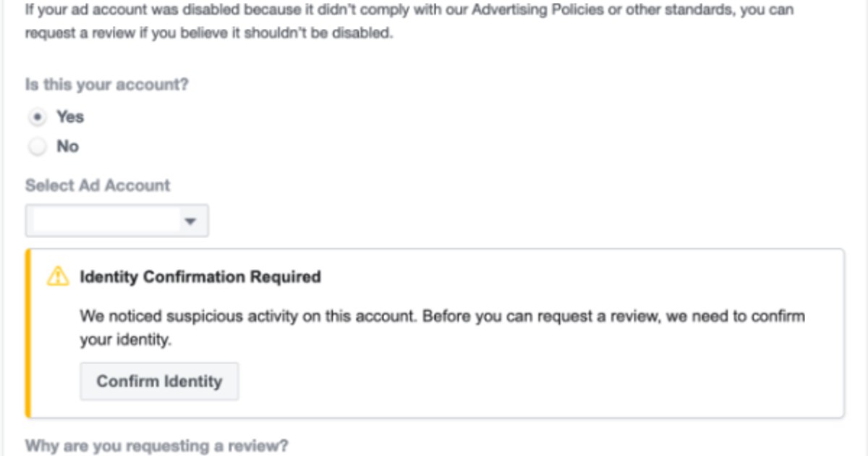
Task: Click 'Why are you requesting a review?' label
Action: [157, 446]
